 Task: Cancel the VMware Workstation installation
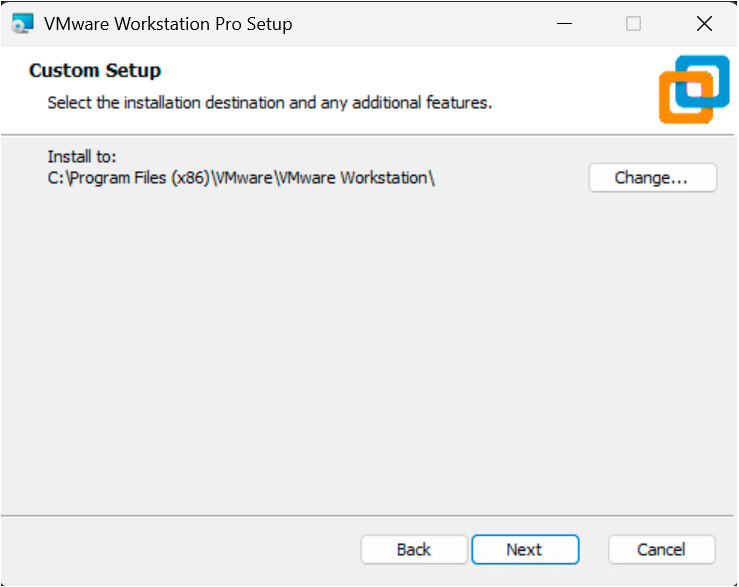click(x=661, y=549)
